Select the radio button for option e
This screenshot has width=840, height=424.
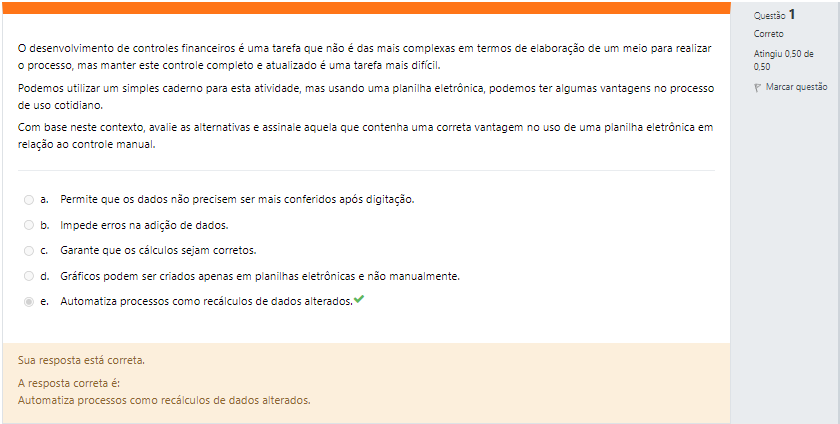click(x=29, y=302)
